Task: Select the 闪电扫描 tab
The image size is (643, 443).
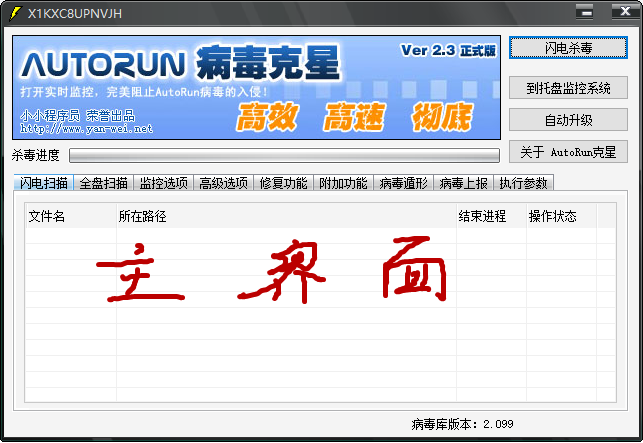Action: point(43,183)
